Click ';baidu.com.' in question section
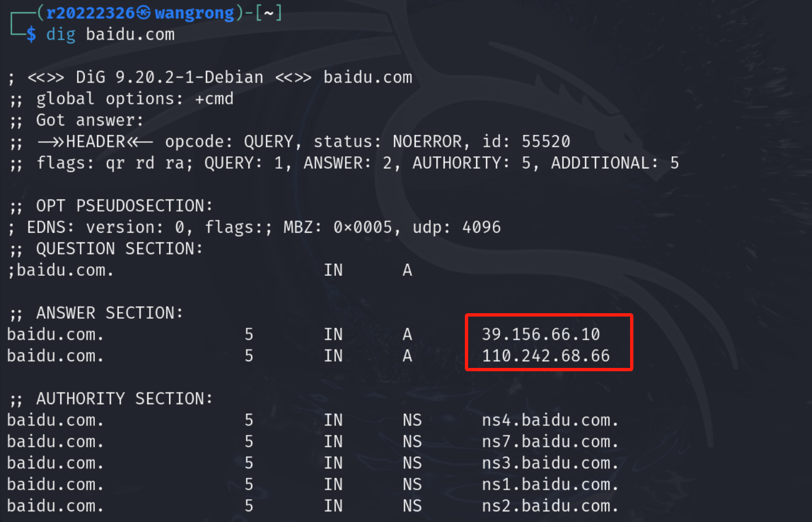 pyautogui.click(x=60, y=270)
